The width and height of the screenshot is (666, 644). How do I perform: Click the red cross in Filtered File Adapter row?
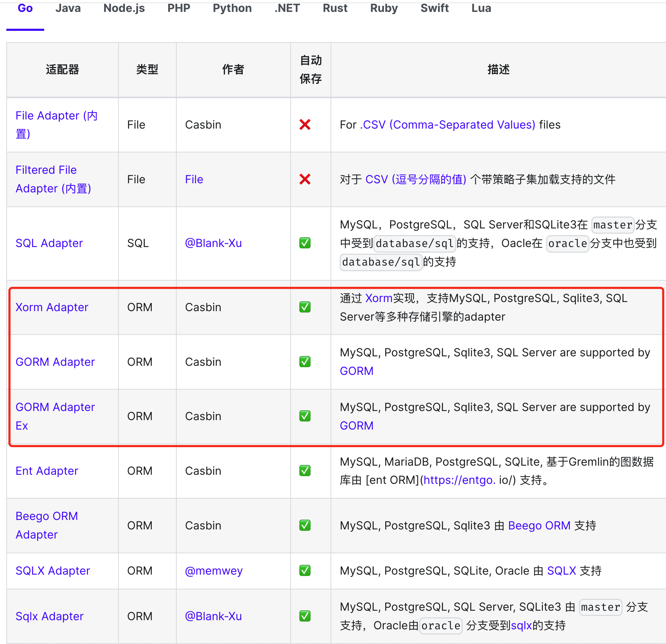tap(305, 179)
